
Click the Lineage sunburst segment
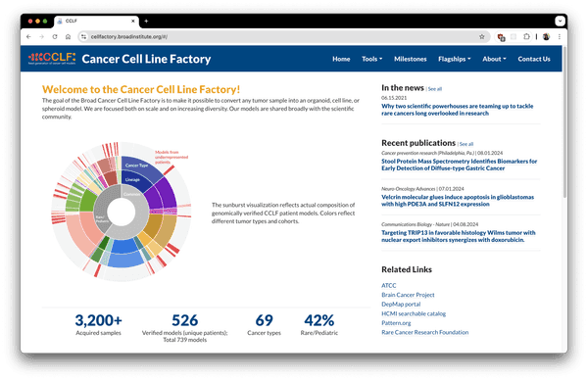[133, 181]
